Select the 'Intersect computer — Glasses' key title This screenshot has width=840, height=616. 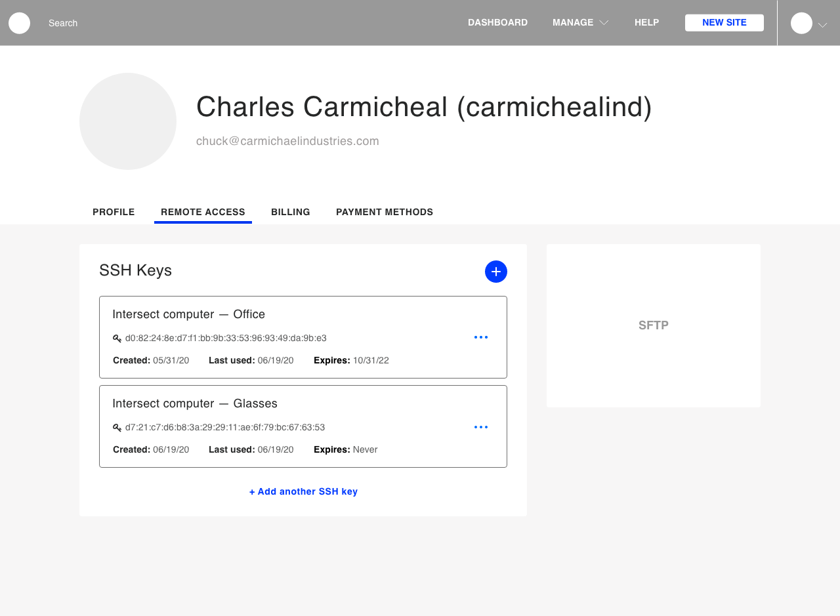click(195, 403)
